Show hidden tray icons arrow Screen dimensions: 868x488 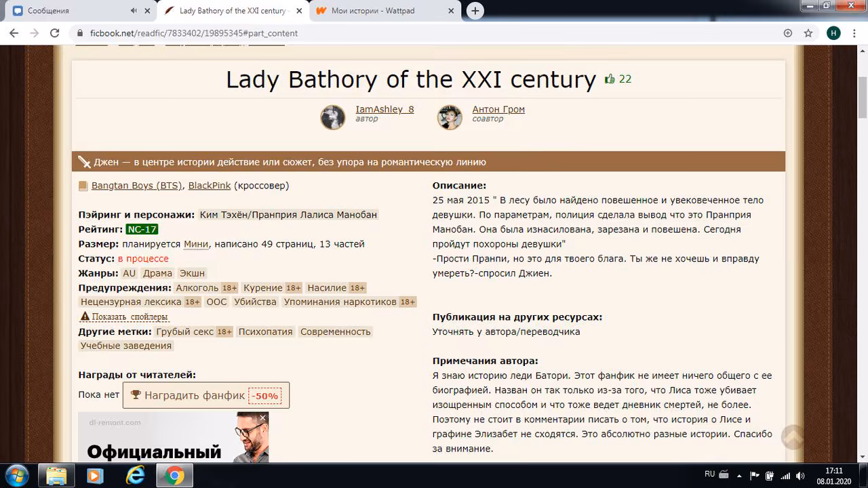(740, 476)
